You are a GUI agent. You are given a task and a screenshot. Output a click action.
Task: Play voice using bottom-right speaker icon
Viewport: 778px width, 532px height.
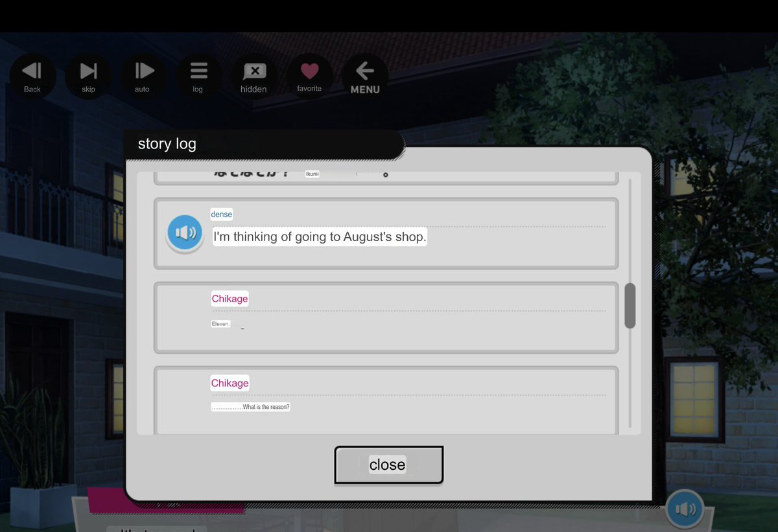685,509
